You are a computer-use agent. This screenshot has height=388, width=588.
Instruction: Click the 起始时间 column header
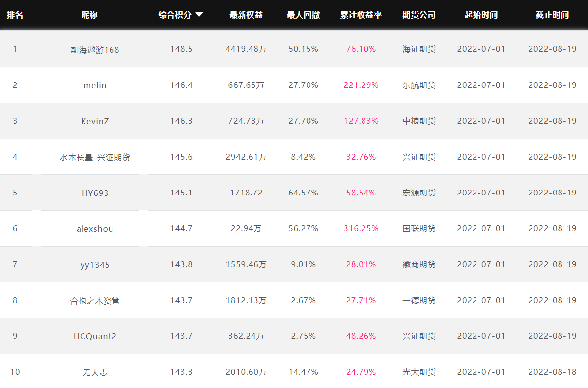(481, 15)
